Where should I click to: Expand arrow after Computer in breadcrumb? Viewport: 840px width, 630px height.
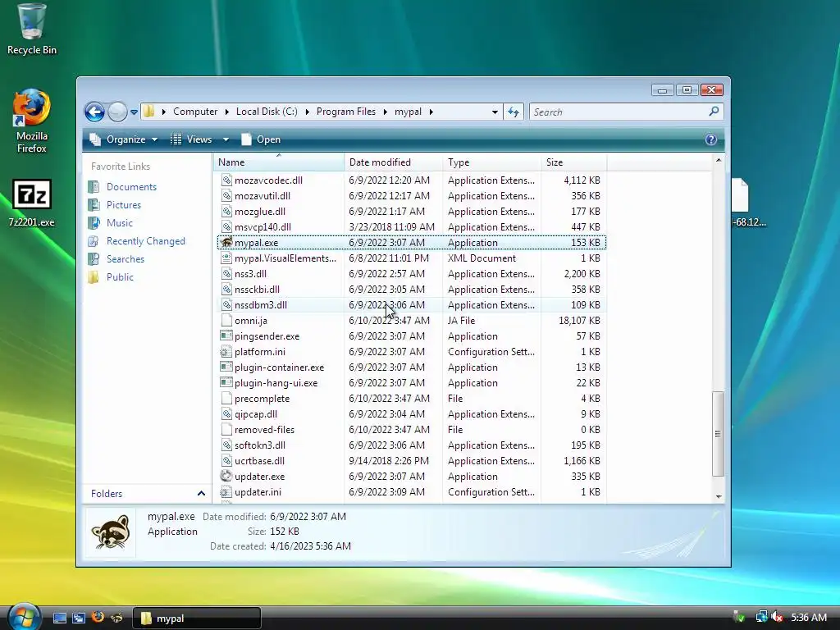tap(226, 112)
